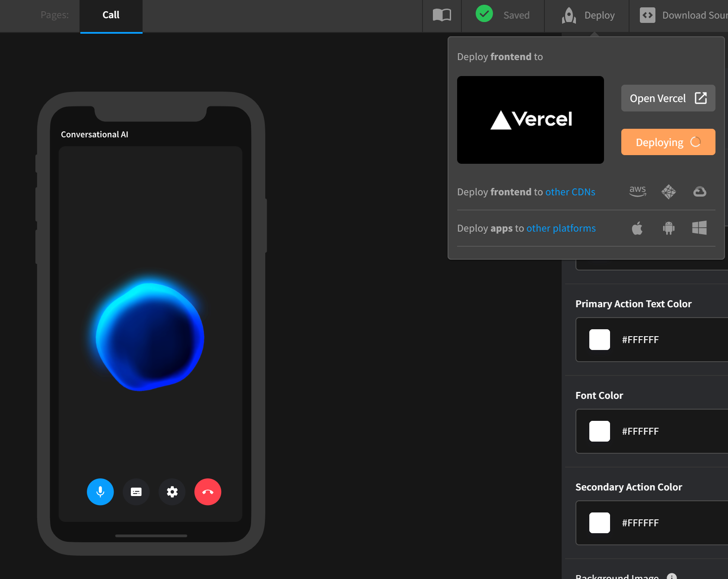This screenshot has width=728, height=579.
Task: Click the Open Vercel button
Action: (668, 99)
